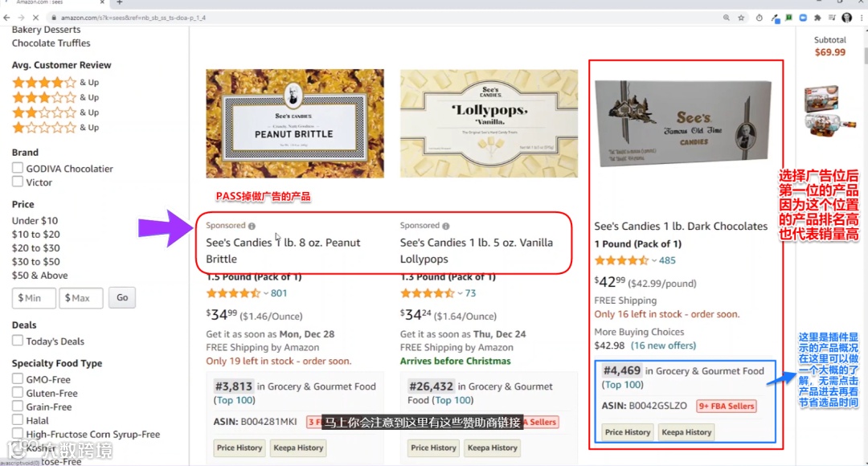
Task: Open the browser profile avatar
Action: (846, 18)
